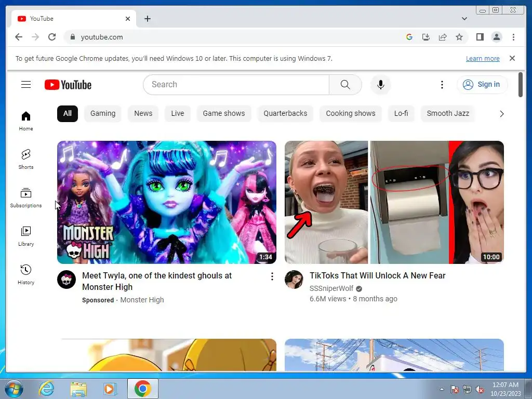
Task: Click the Chrome taskbar button
Action: (x=142, y=389)
